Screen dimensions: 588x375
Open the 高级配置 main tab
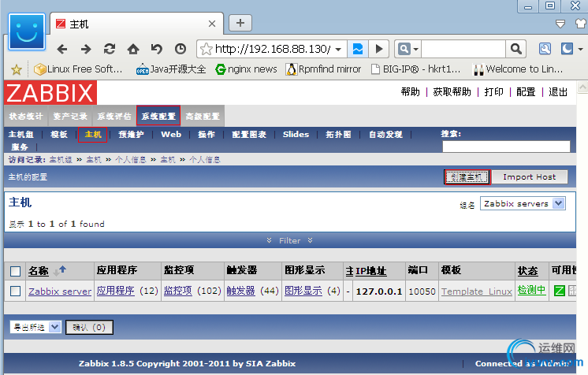click(203, 117)
